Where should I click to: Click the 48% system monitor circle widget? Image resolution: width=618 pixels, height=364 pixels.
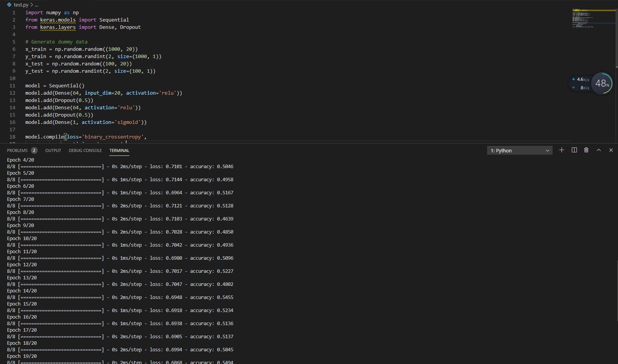(602, 83)
